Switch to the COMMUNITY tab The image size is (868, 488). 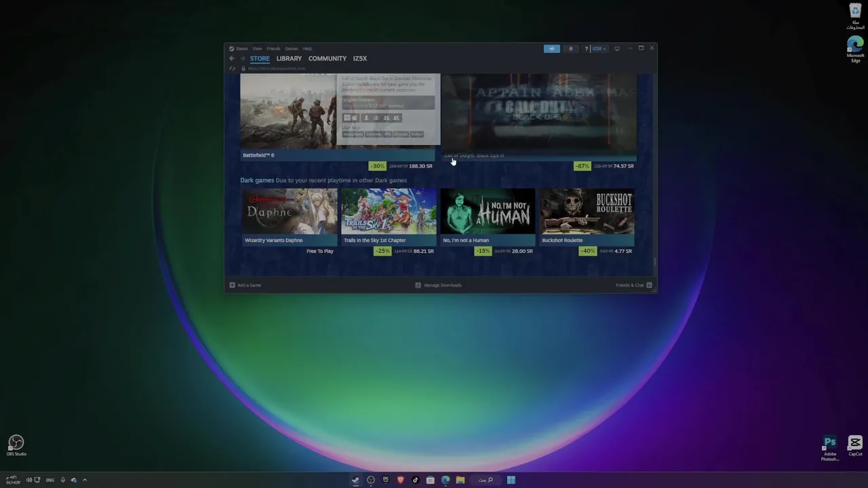point(328,58)
